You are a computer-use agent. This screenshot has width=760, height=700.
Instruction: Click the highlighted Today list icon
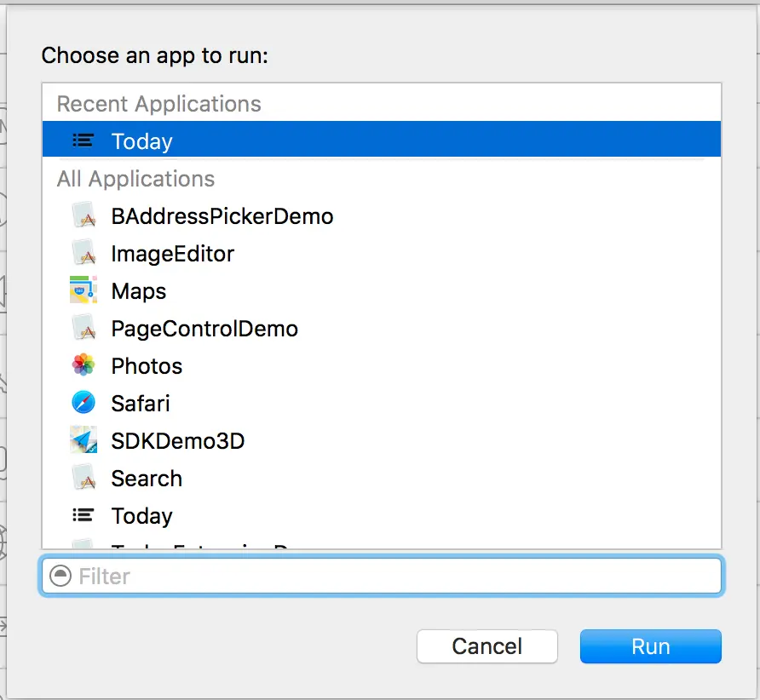(x=83, y=141)
